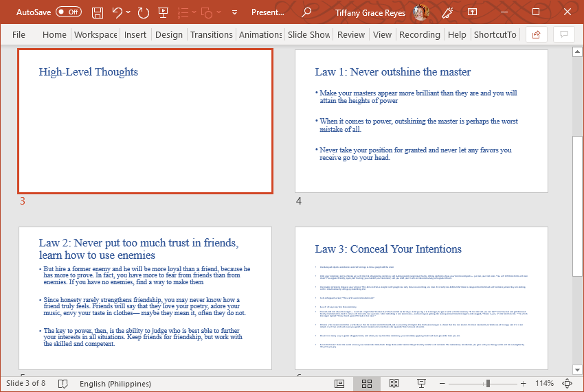Open the Transitions tab

212,35
